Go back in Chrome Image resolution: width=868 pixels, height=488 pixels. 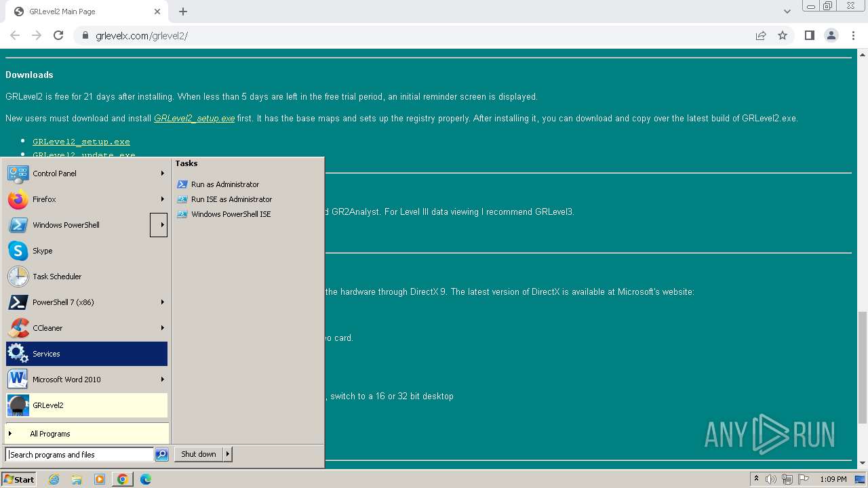point(15,35)
